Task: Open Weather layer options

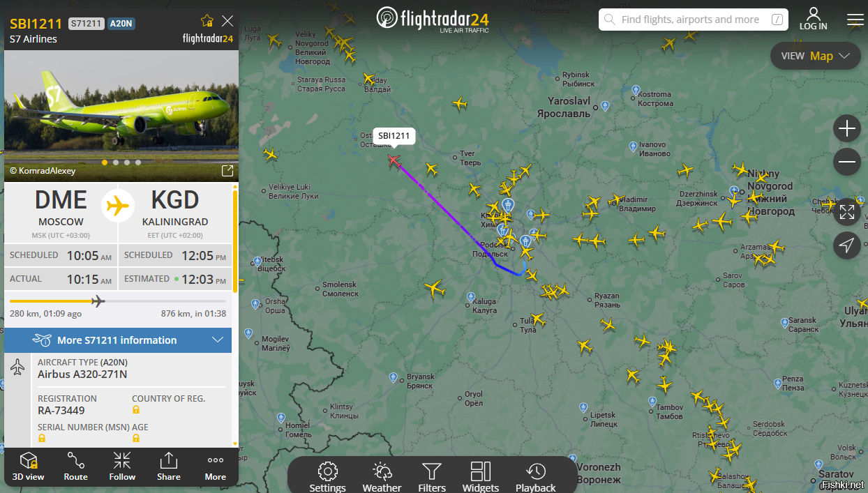Action: [x=382, y=477]
